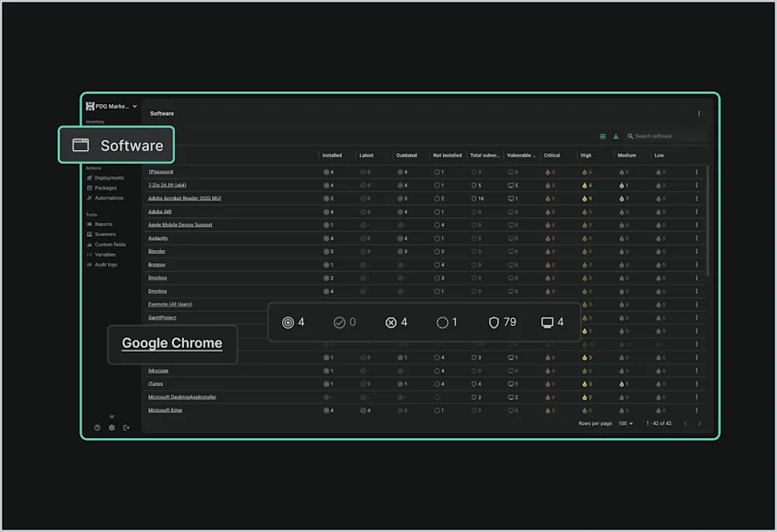Click the Deployments rocket icon

(89, 178)
